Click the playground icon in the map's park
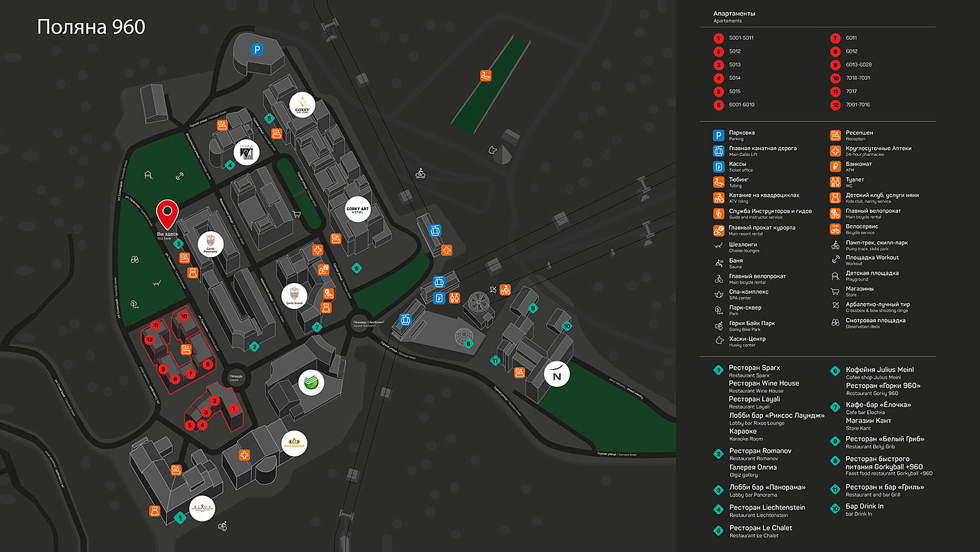980x552 pixels. [149, 177]
